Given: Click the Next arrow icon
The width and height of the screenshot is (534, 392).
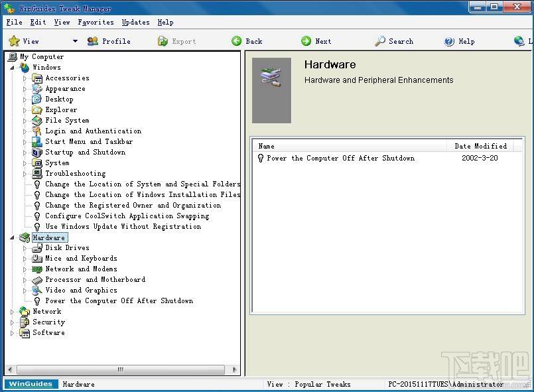Looking at the screenshot, I should click(306, 41).
